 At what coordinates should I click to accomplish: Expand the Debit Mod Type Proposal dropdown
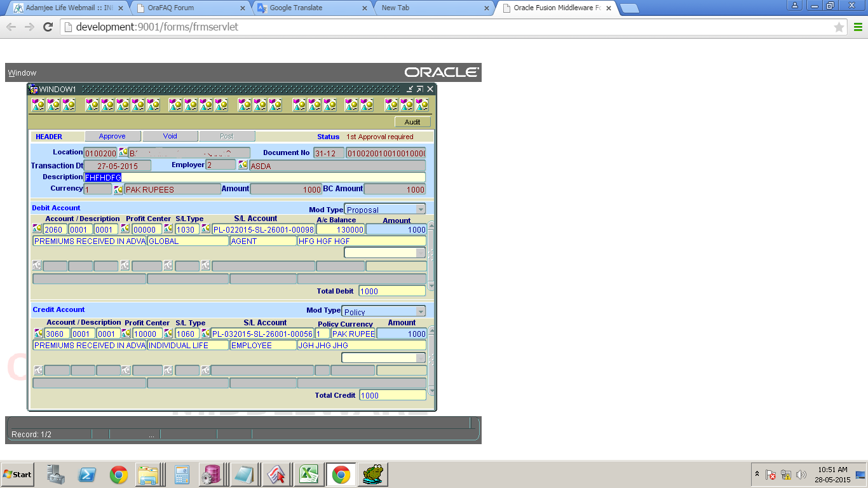(420, 209)
